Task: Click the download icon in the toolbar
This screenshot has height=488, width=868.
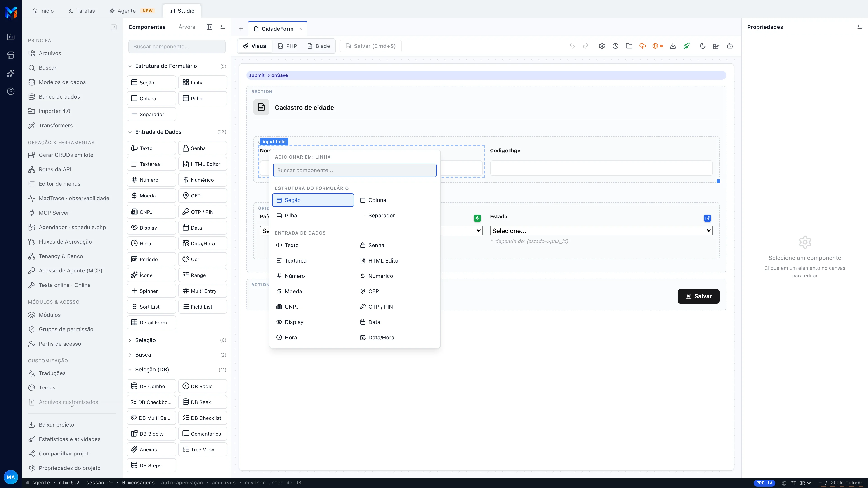Action: click(x=673, y=46)
